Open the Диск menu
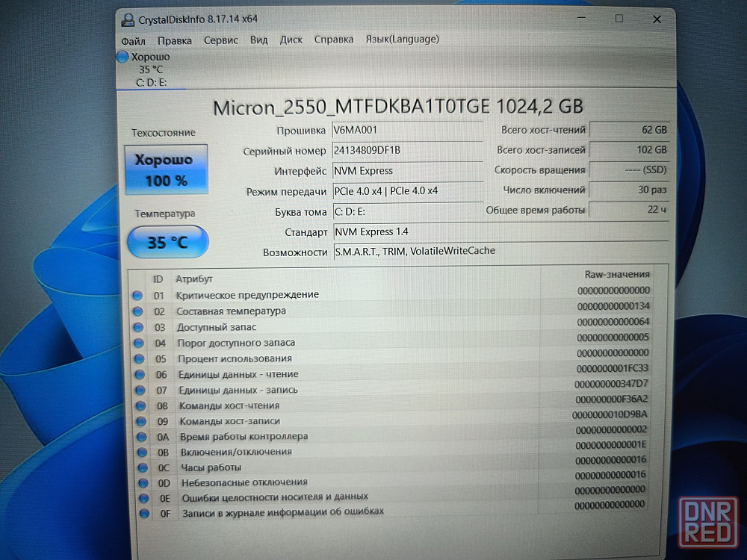Image resolution: width=747 pixels, height=560 pixels. [291, 40]
